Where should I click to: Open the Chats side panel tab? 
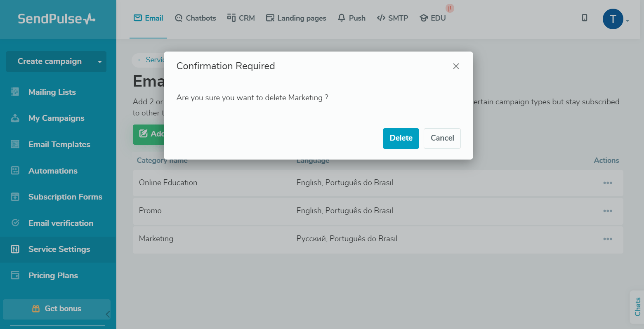pos(637,307)
